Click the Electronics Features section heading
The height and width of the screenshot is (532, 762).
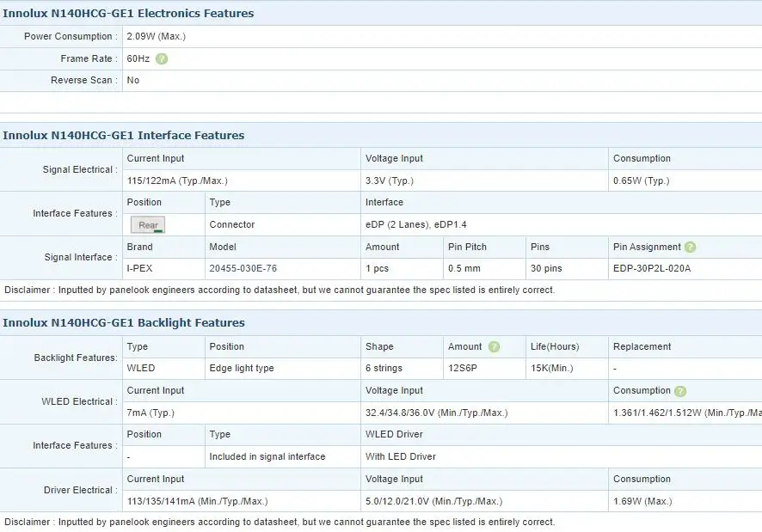point(128,13)
